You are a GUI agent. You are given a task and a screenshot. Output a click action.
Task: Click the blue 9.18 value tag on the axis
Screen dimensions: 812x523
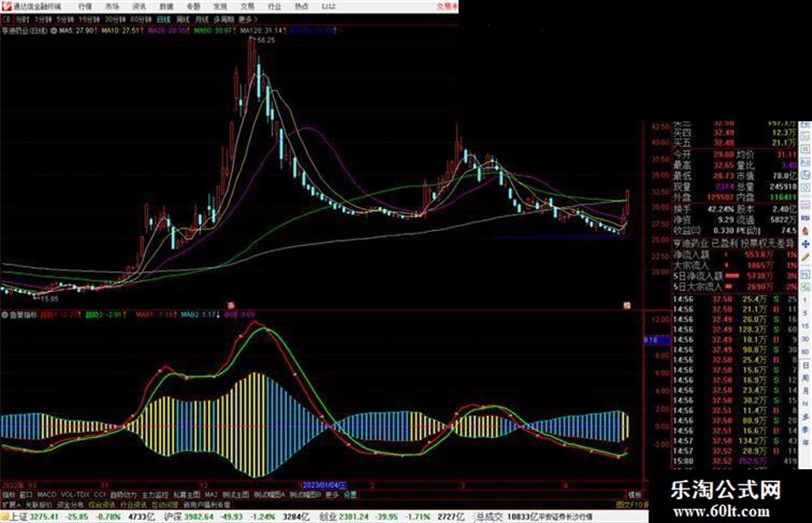pos(657,340)
